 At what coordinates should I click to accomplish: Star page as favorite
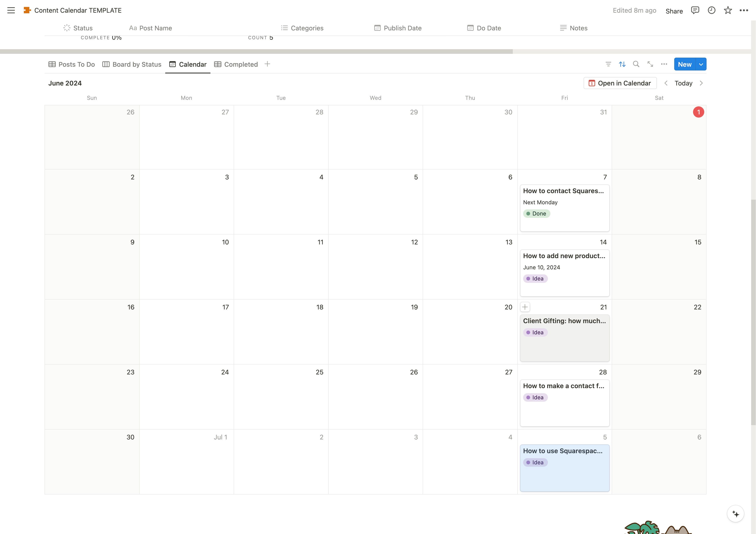[x=728, y=10]
